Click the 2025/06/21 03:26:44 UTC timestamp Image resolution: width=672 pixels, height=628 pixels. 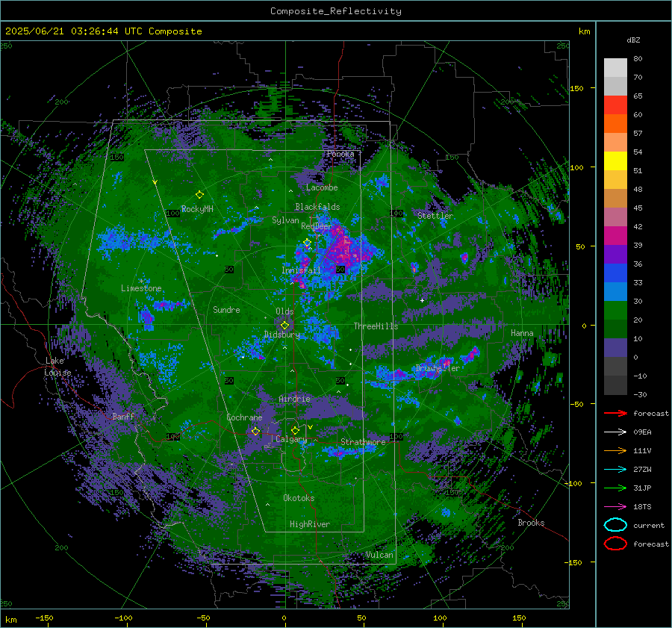(x=103, y=31)
